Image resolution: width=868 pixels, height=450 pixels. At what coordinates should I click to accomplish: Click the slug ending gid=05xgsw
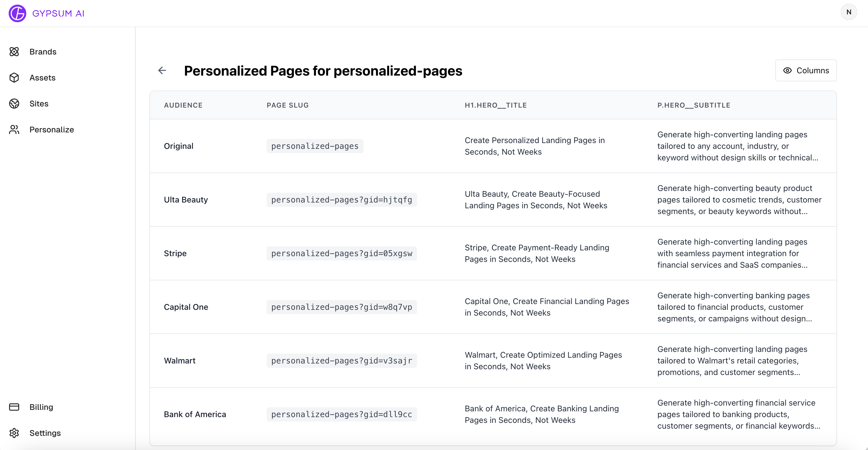point(342,253)
